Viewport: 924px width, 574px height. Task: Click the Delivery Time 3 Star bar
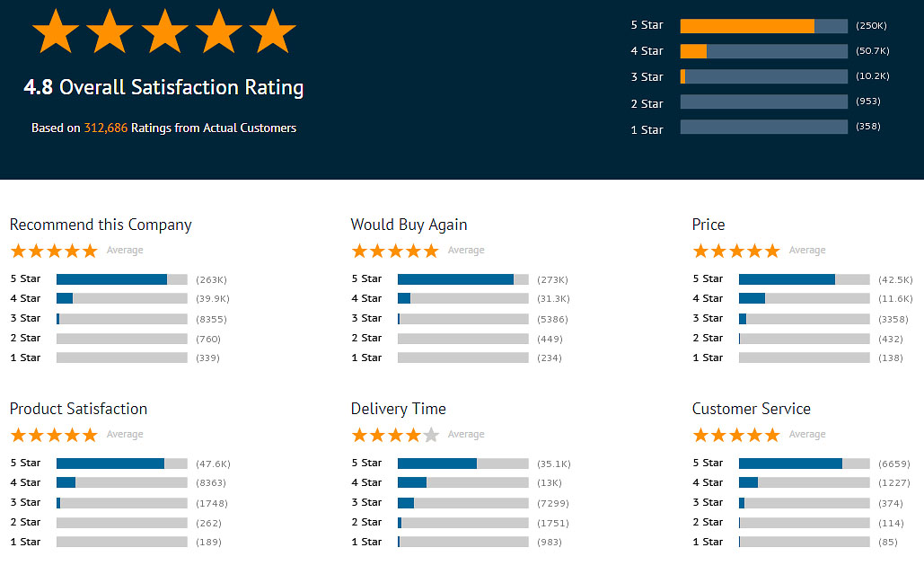(x=463, y=503)
